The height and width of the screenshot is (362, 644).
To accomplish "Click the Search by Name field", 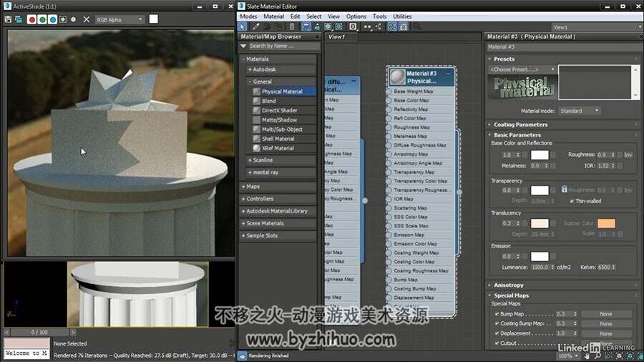I will (284, 47).
